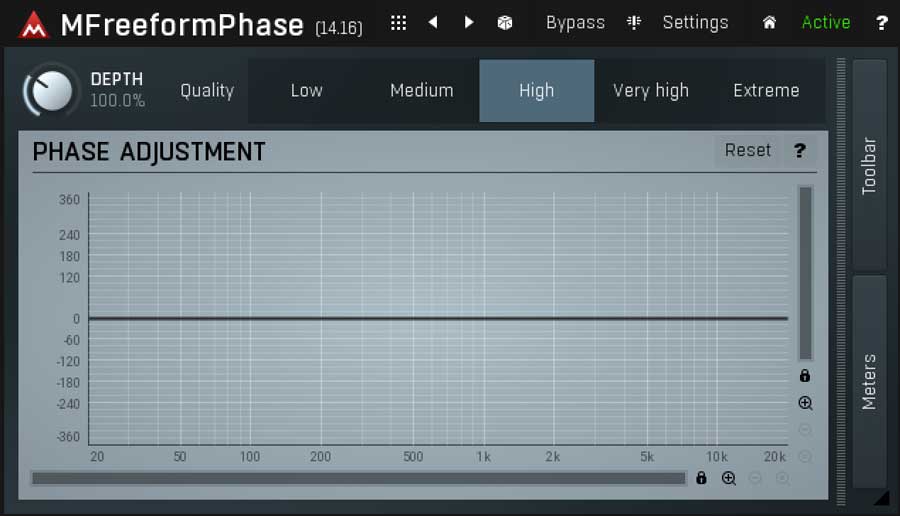The width and height of the screenshot is (900, 516).
Task: Click the 100.0% depth value
Action: (x=118, y=100)
